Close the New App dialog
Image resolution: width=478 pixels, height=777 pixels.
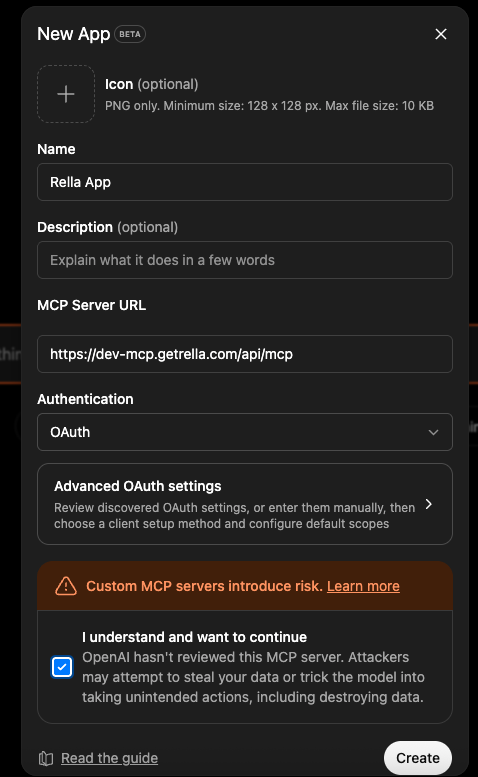point(440,34)
